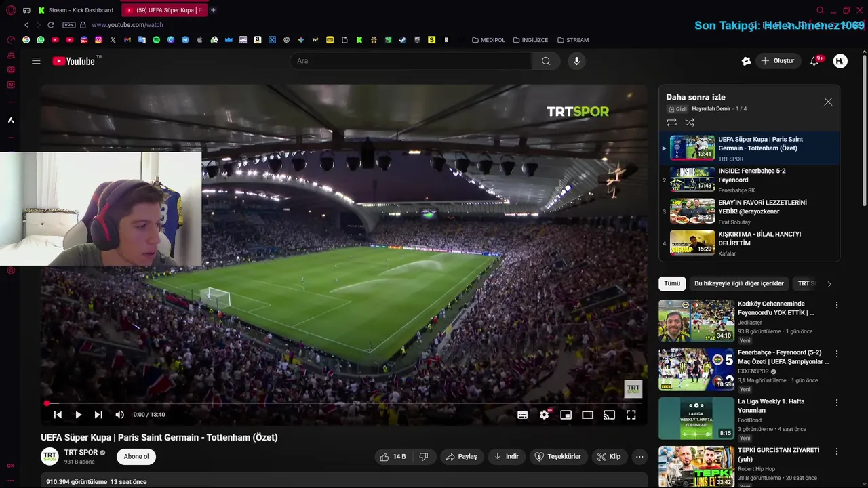The width and height of the screenshot is (868, 488).
Task: Toggle playlist shuffle
Action: pyautogui.click(x=690, y=123)
